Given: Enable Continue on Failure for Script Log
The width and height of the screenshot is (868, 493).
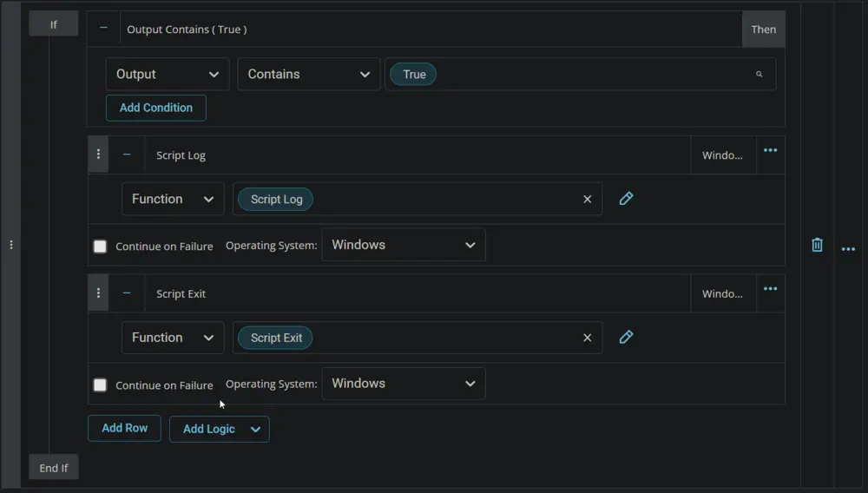Looking at the screenshot, I should 100,246.
